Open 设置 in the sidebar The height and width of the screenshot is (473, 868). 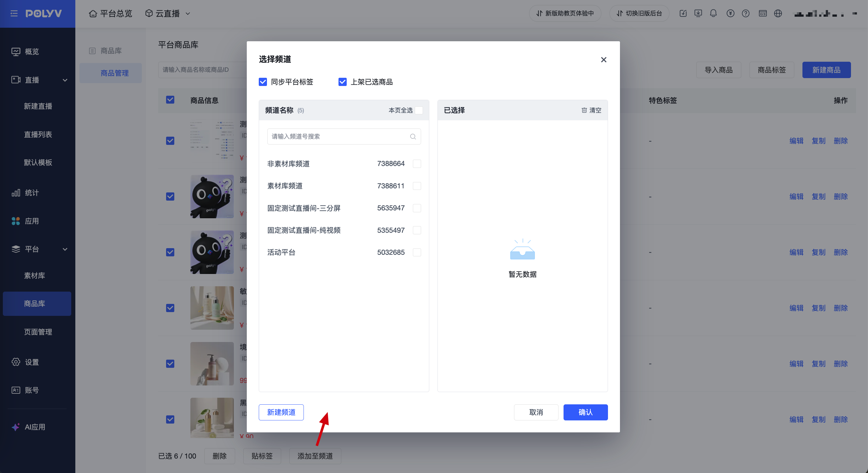point(25,362)
